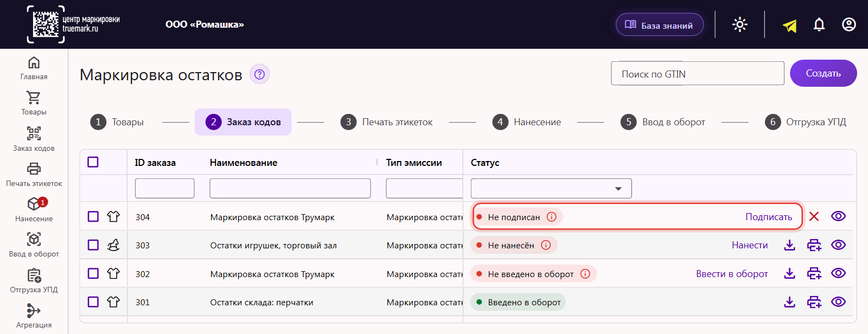Go to step 3 Печать этикеток
Image resolution: width=868 pixels, height=334 pixels.
387,122
